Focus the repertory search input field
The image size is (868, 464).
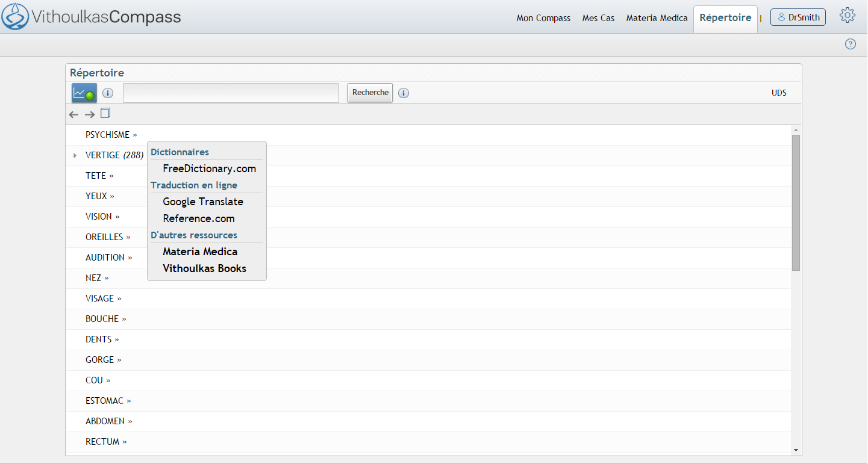click(231, 93)
